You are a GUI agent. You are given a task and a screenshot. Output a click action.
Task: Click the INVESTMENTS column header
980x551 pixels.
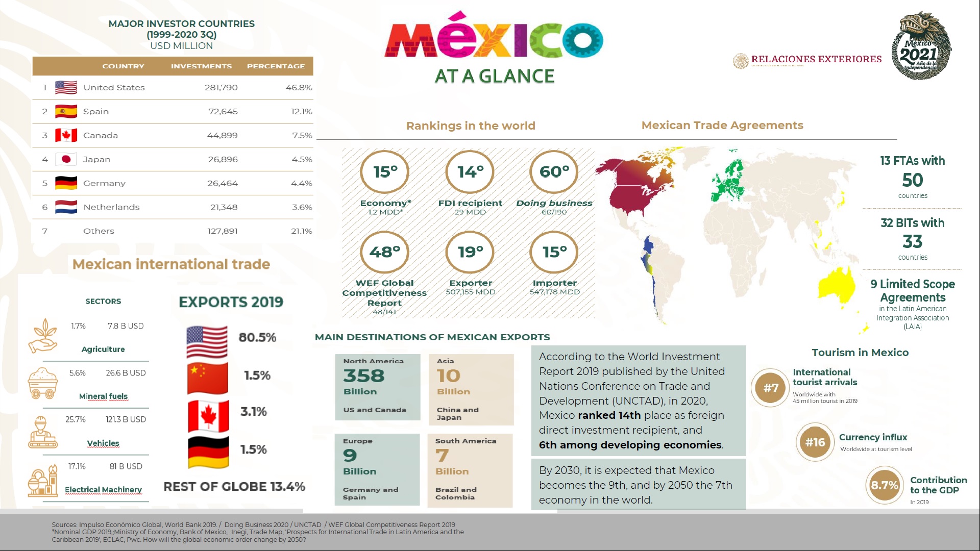tap(201, 66)
